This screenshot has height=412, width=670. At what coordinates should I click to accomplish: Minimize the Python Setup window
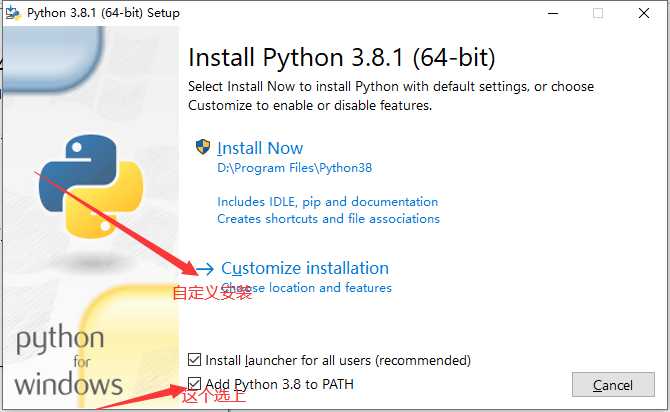[x=552, y=13]
